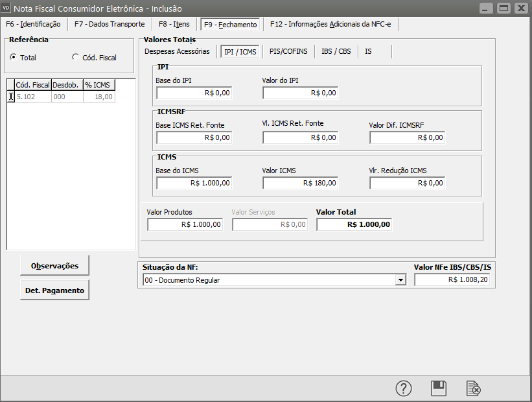Click the VD application icon in title bar
This screenshot has width=532, height=402.
(x=7, y=8)
